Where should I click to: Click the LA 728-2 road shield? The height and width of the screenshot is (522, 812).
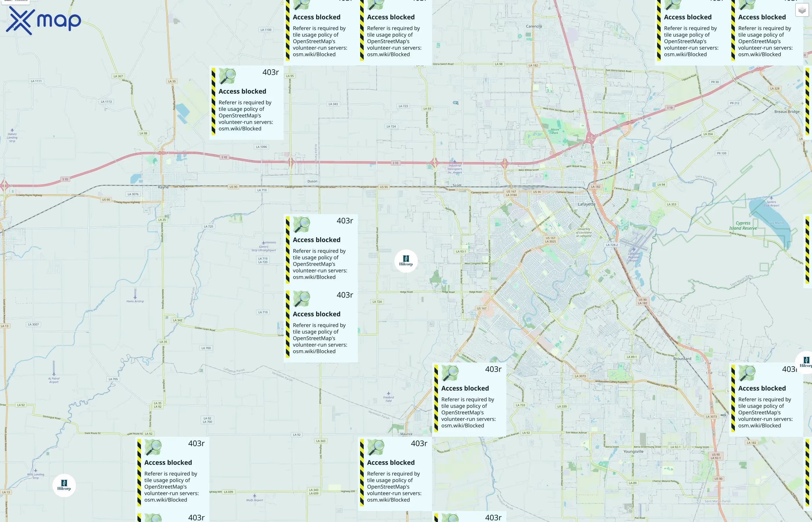[x=612, y=245]
